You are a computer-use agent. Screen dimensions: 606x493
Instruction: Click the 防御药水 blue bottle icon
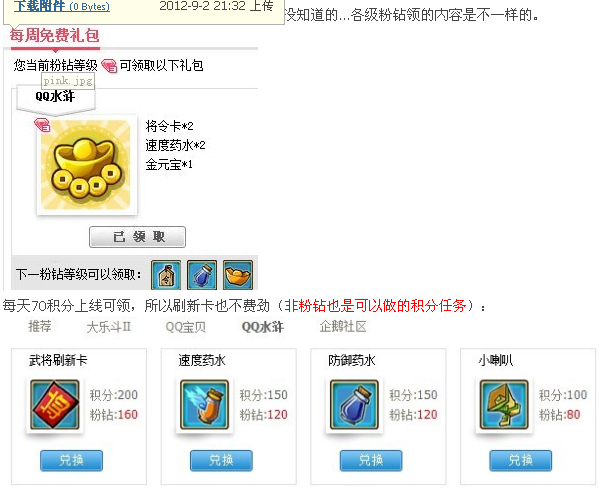[x=354, y=405]
